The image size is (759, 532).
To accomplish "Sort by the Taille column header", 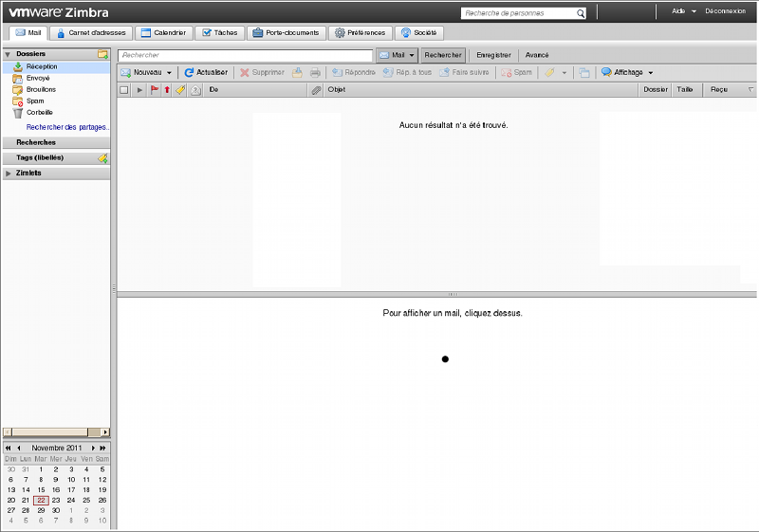I will [x=686, y=90].
